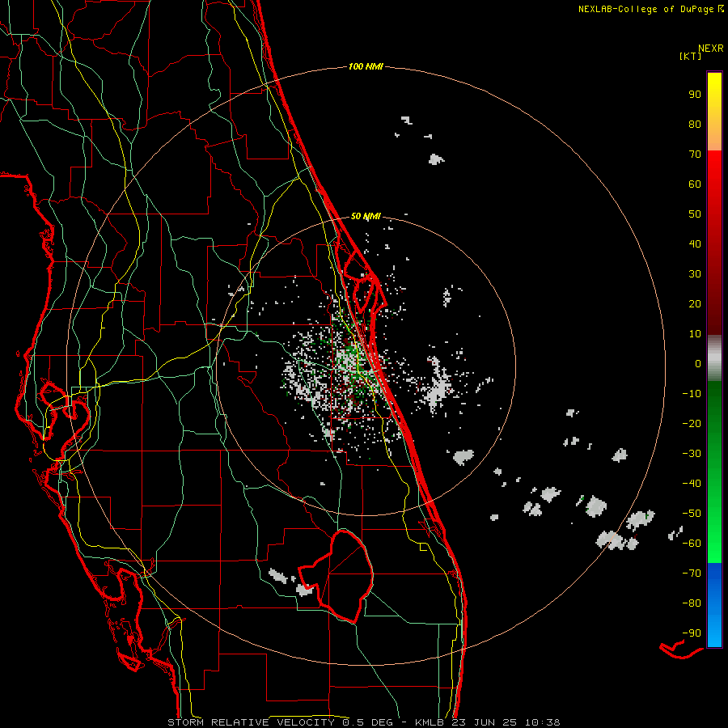Click the 23 JUN 25 date text
This screenshot has width=728, height=728.
485,722
